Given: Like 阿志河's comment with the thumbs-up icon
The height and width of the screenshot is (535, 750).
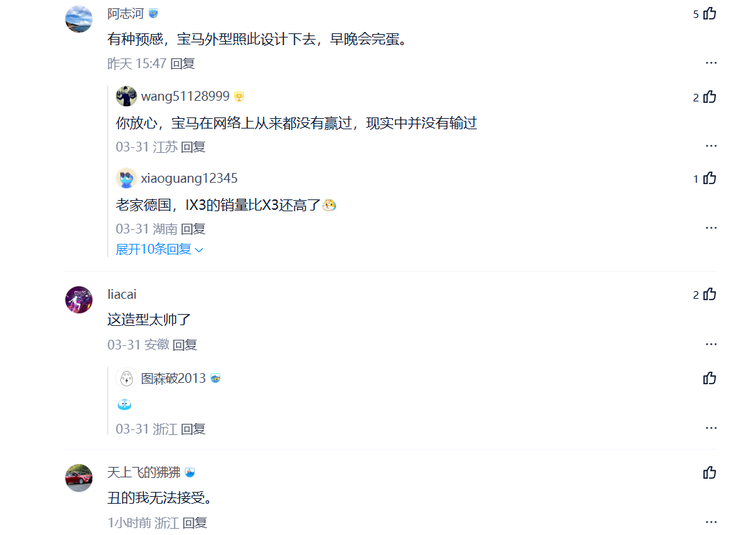Looking at the screenshot, I should [x=709, y=13].
